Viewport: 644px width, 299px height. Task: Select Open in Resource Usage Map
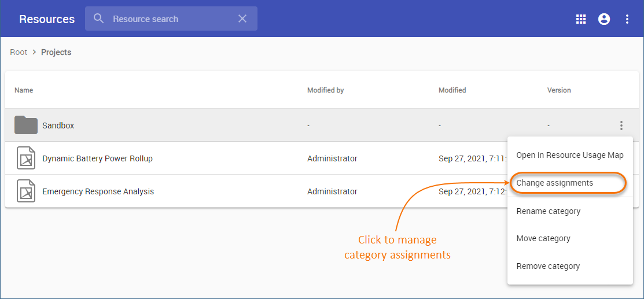click(570, 155)
